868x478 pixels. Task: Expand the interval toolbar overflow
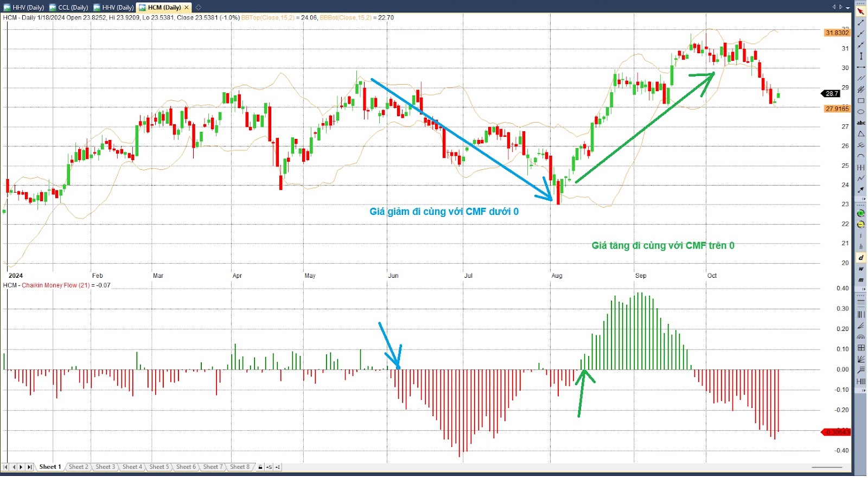coord(864,289)
